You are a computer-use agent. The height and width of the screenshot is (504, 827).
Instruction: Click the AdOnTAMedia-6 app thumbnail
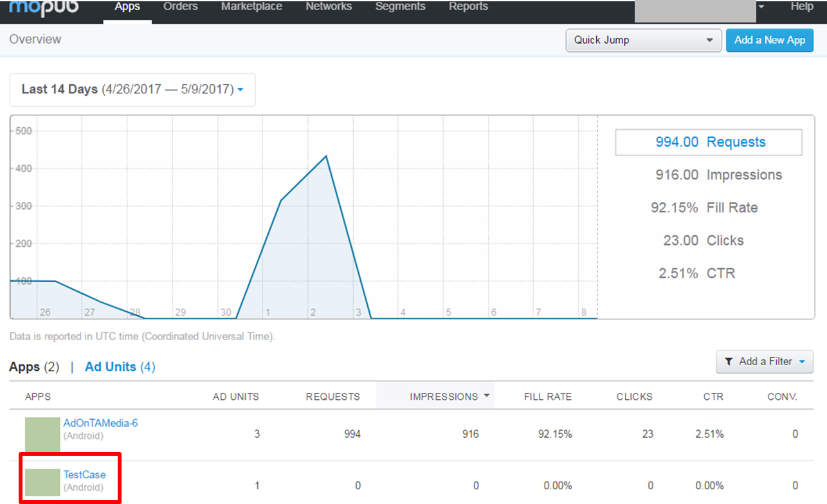tap(42, 434)
